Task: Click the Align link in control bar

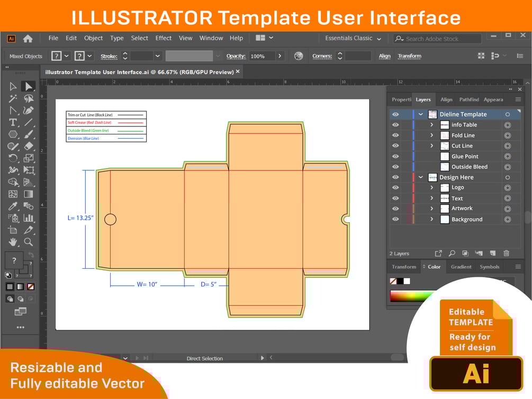Action: tap(384, 56)
